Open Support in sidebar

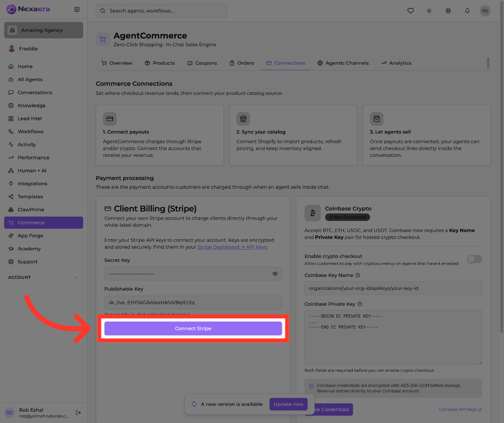43,262
